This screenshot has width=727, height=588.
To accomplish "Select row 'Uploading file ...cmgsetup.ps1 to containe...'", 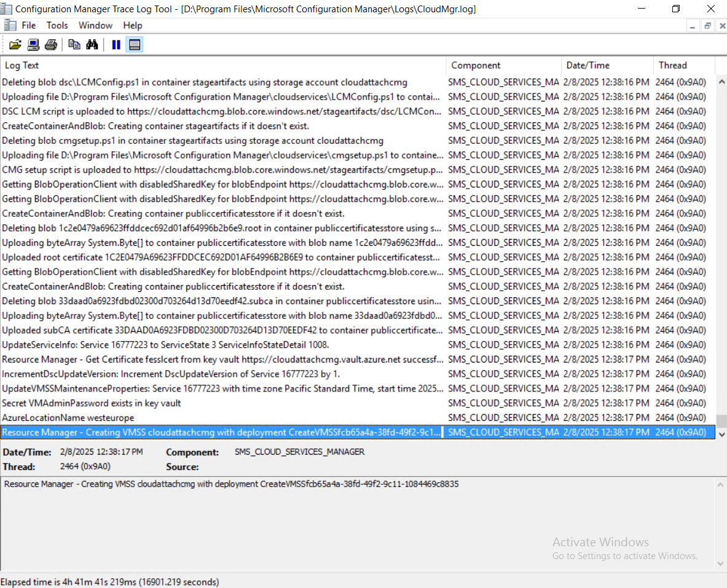I will pyautogui.click(x=358, y=155).
